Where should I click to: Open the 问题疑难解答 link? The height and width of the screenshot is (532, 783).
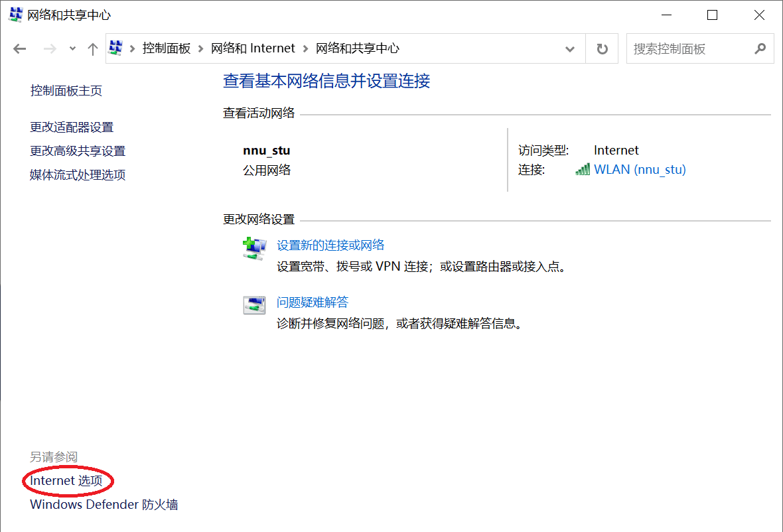[313, 302]
